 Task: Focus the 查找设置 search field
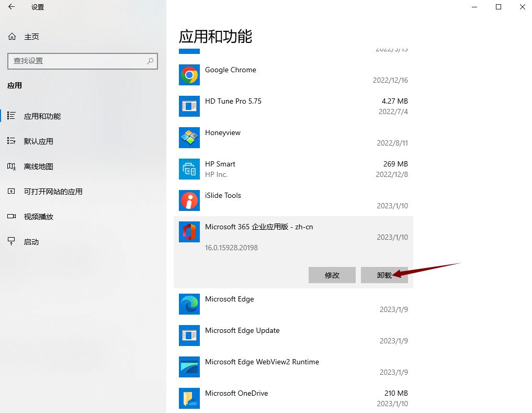click(83, 61)
